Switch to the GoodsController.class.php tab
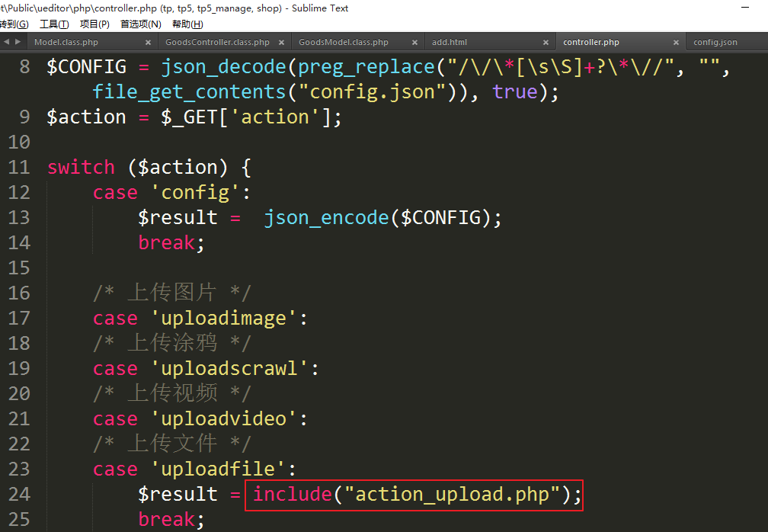 [217, 43]
